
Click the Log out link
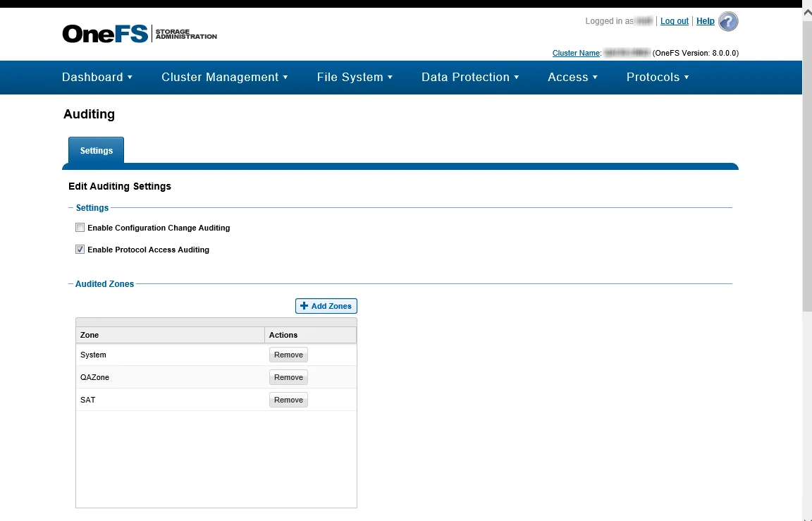pos(675,21)
